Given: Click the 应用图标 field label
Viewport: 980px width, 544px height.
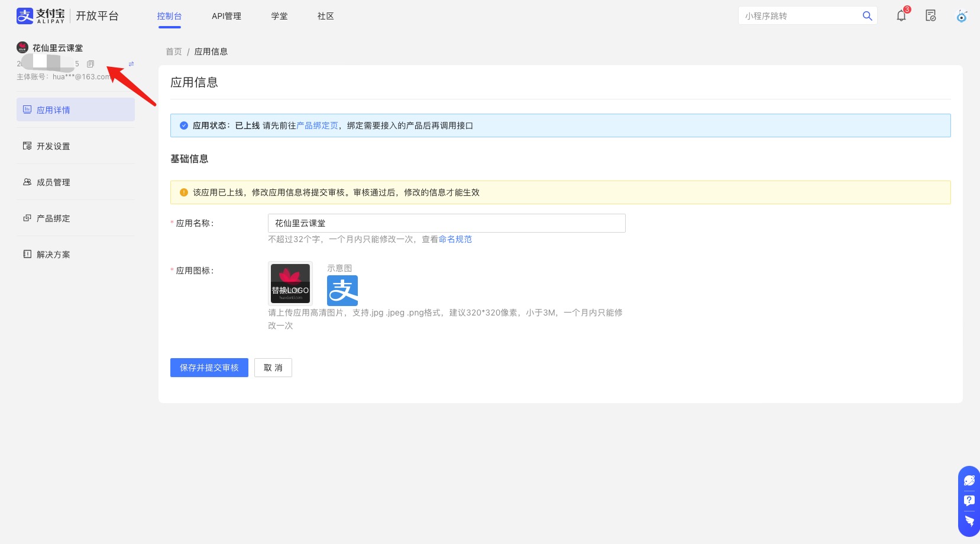Looking at the screenshot, I should pyautogui.click(x=195, y=271).
